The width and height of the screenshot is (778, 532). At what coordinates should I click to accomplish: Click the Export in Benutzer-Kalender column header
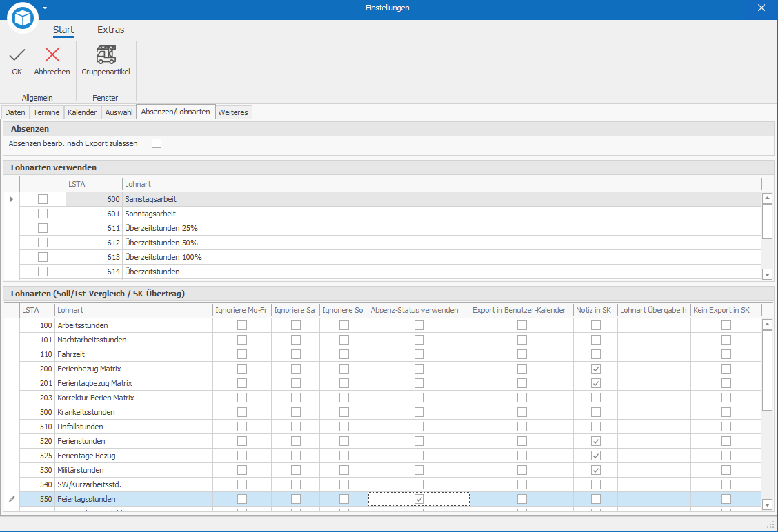point(521,310)
